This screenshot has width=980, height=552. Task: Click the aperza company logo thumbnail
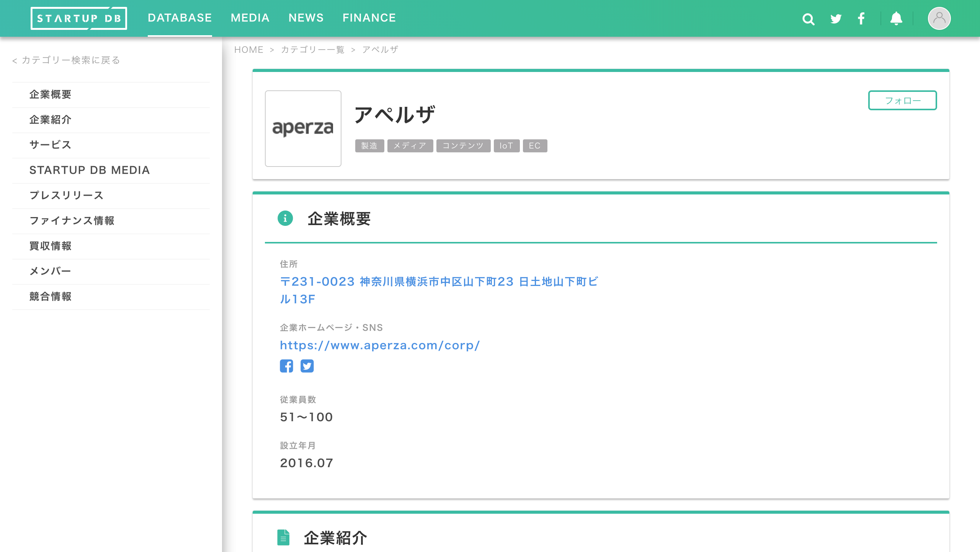click(x=303, y=129)
